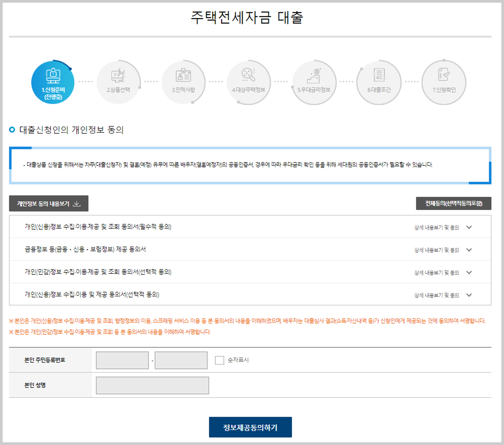This screenshot has height=445, width=504.
Task: Open 상세 내용보기 및 동의 for 금융정보 row
Action: [x=436, y=250]
